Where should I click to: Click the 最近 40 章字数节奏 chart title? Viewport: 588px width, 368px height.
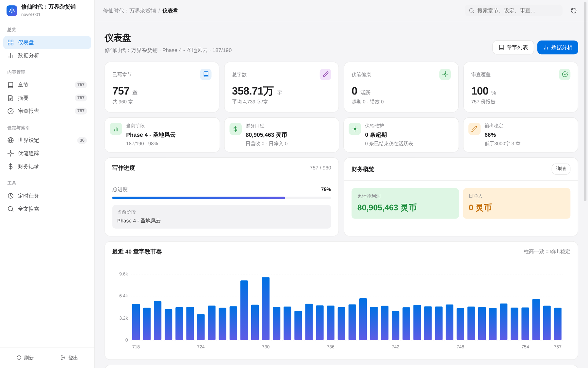click(137, 252)
